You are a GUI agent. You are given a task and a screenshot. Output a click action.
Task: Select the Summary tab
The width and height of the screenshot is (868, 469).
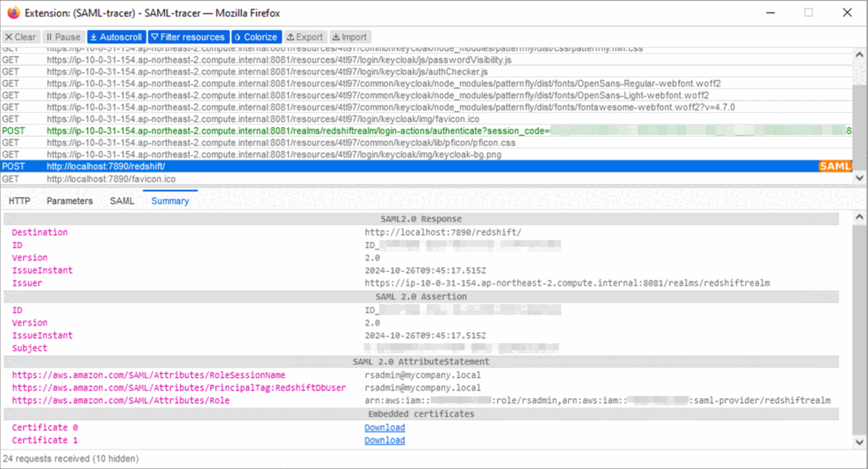(x=170, y=201)
